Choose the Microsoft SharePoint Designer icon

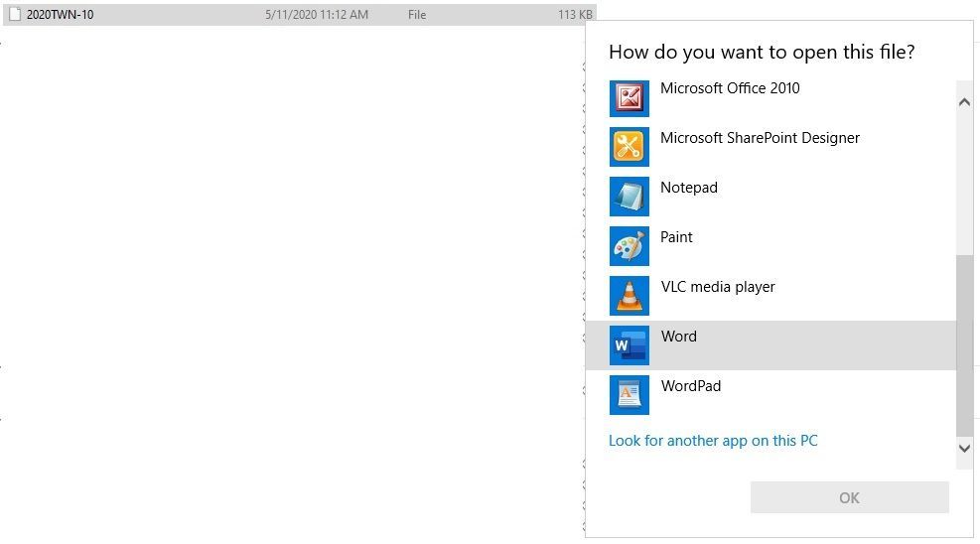point(629,147)
